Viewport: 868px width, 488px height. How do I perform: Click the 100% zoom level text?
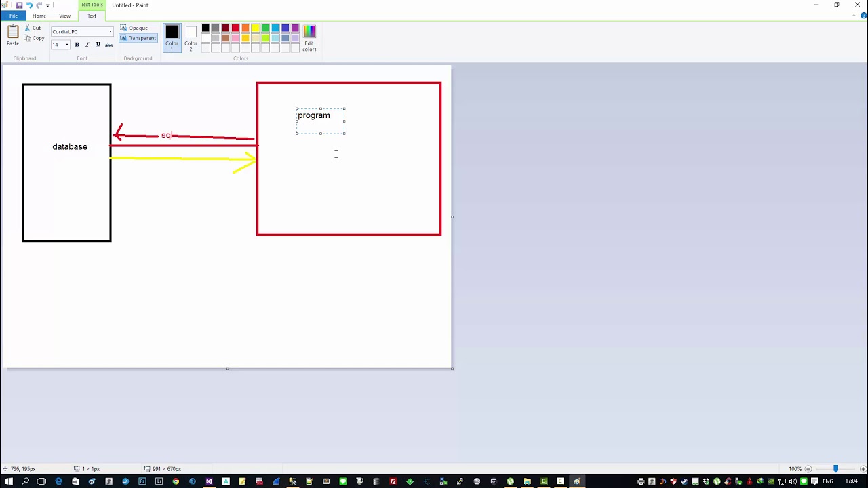(x=795, y=469)
